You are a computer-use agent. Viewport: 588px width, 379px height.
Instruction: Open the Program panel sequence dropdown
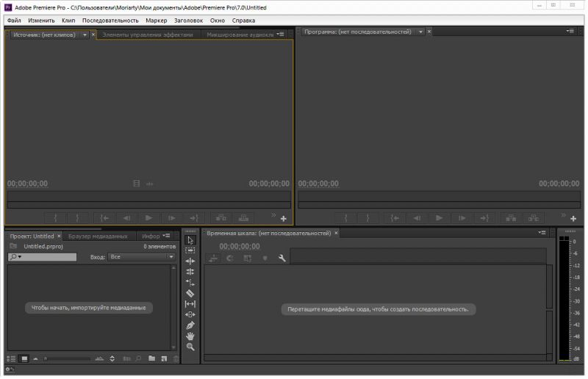point(420,32)
